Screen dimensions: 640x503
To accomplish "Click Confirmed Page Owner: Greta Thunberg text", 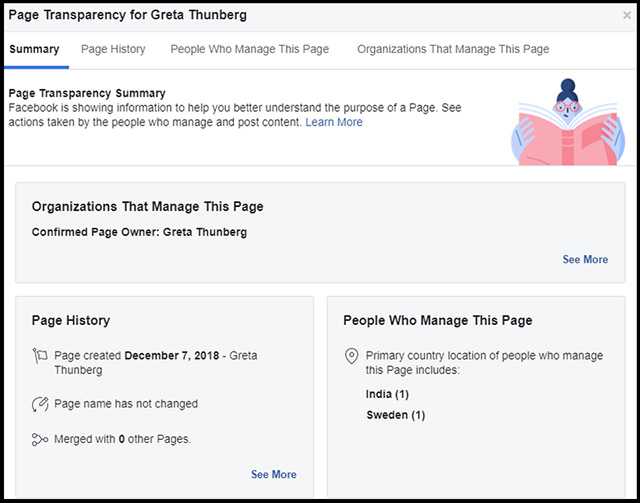I will [x=139, y=232].
